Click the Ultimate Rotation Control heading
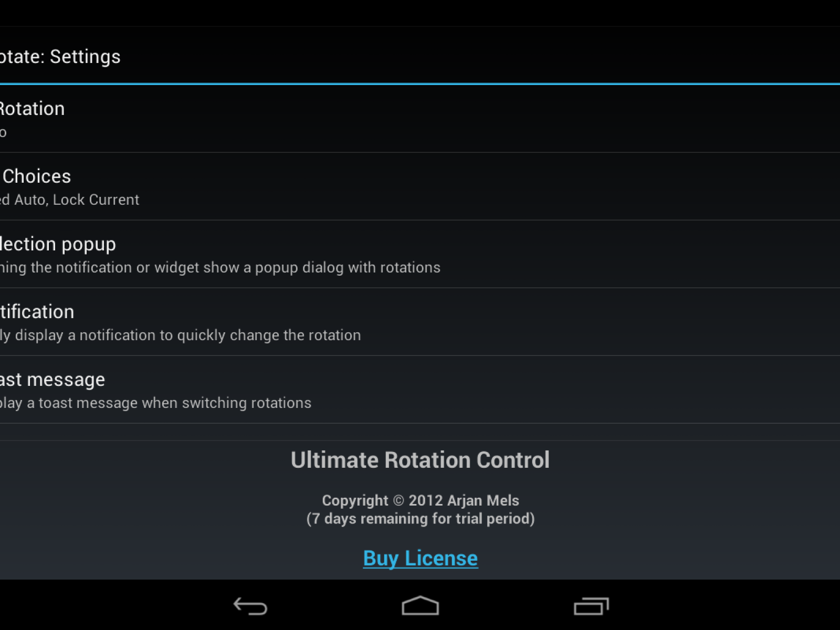This screenshot has height=630, width=840. (x=420, y=460)
